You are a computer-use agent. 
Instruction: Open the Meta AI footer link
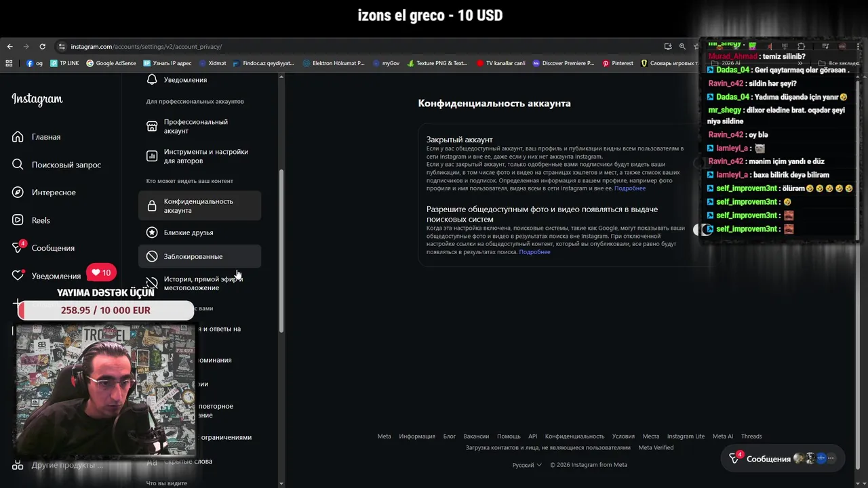(723, 436)
